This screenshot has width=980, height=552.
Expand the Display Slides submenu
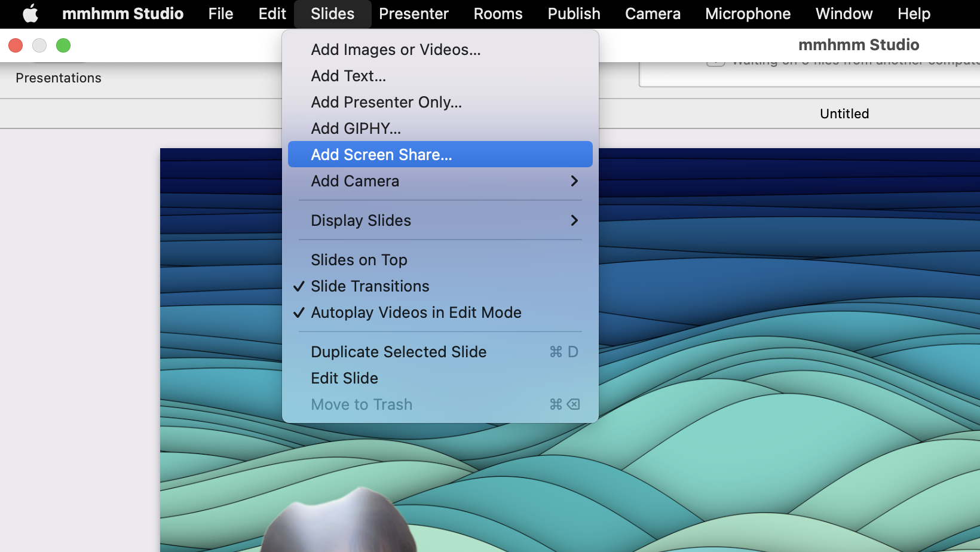coord(440,220)
